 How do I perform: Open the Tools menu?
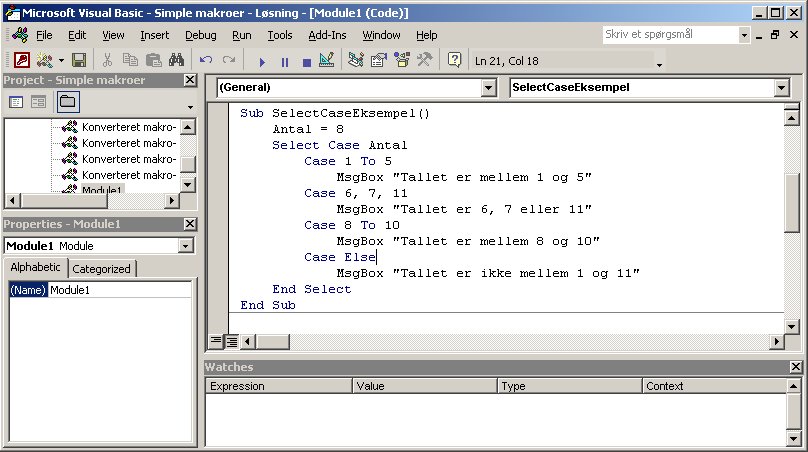point(280,35)
